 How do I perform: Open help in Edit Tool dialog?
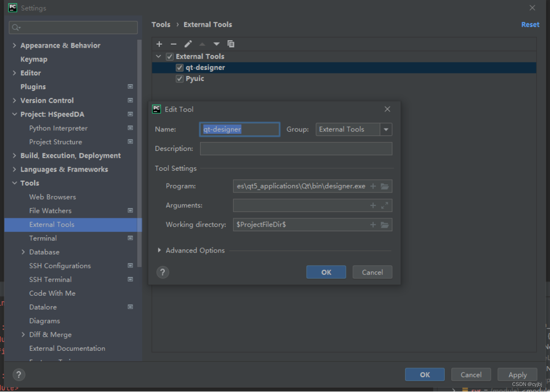[x=163, y=272]
